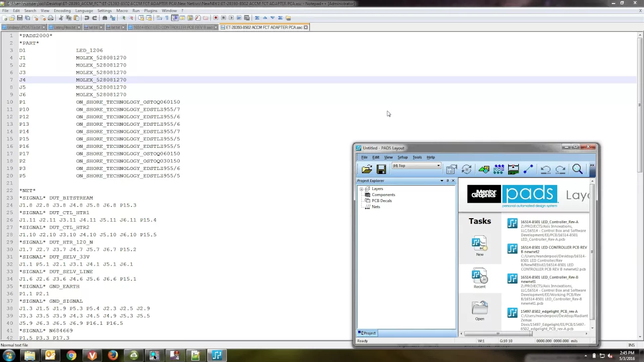Open the Tools menu in PADS Layout
The width and height of the screenshot is (644, 362).
[x=417, y=157]
